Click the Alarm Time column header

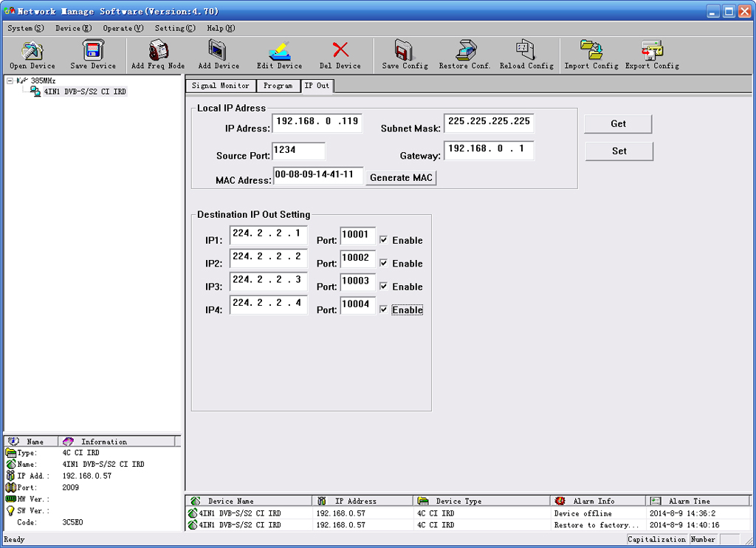(698, 501)
